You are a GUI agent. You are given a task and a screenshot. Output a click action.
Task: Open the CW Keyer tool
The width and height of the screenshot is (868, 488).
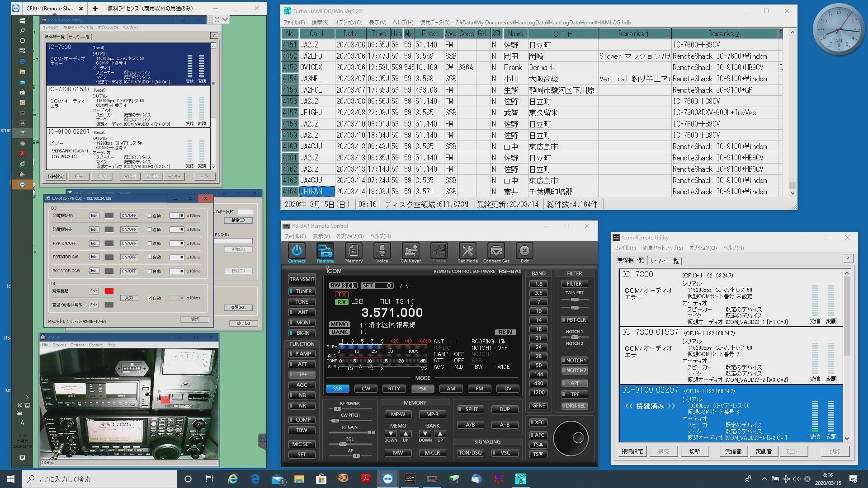pos(410,251)
